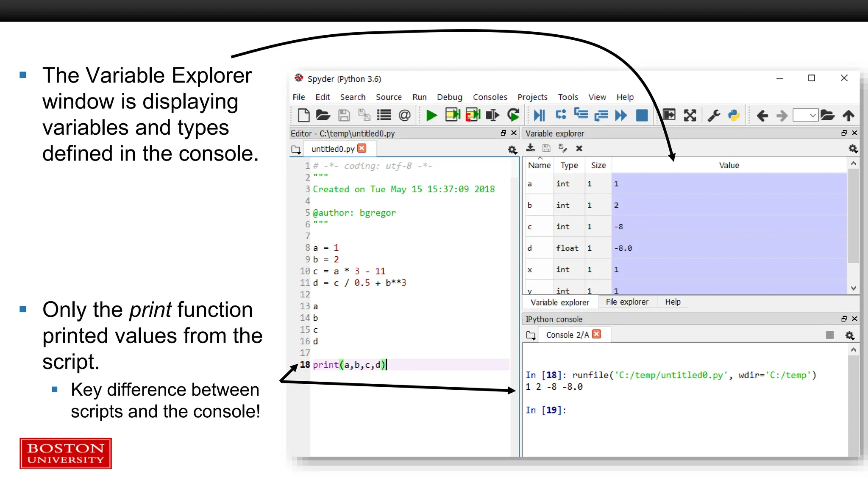Close the untitled0.py editor tab
The width and height of the screenshot is (868, 488).
[x=362, y=148]
